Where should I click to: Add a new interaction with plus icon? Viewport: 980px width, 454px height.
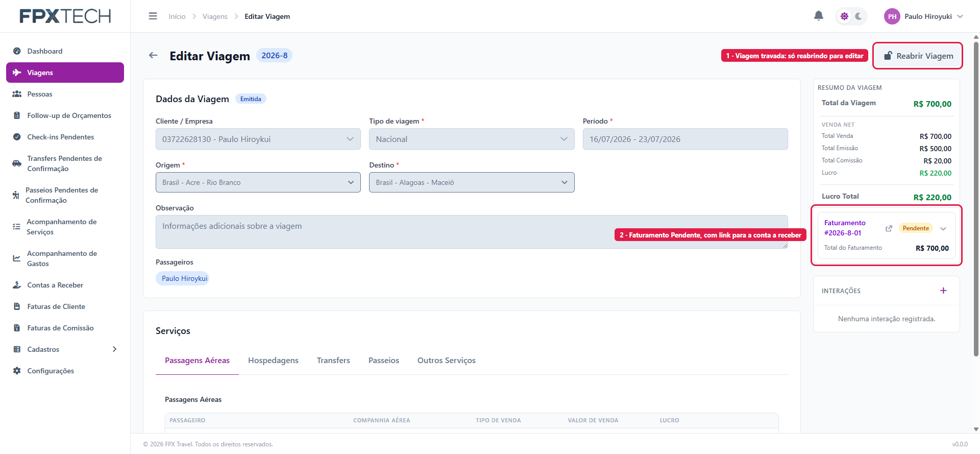tap(943, 291)
